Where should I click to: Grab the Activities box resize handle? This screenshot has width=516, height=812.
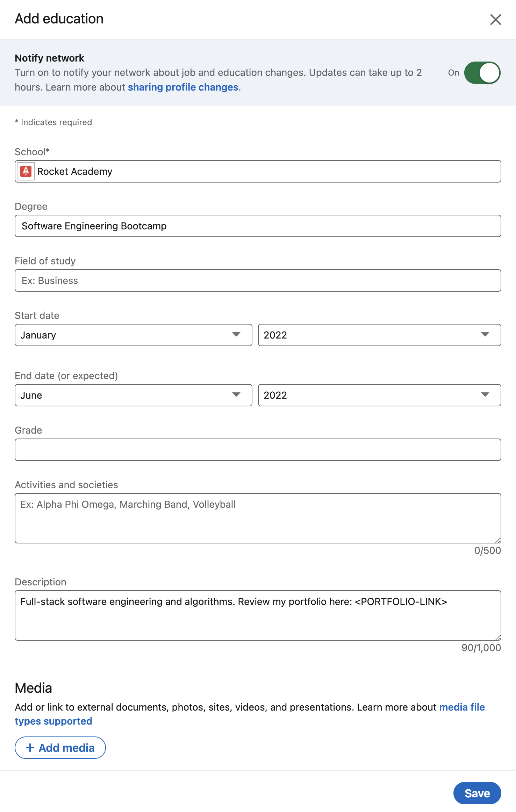click(498, 540)
